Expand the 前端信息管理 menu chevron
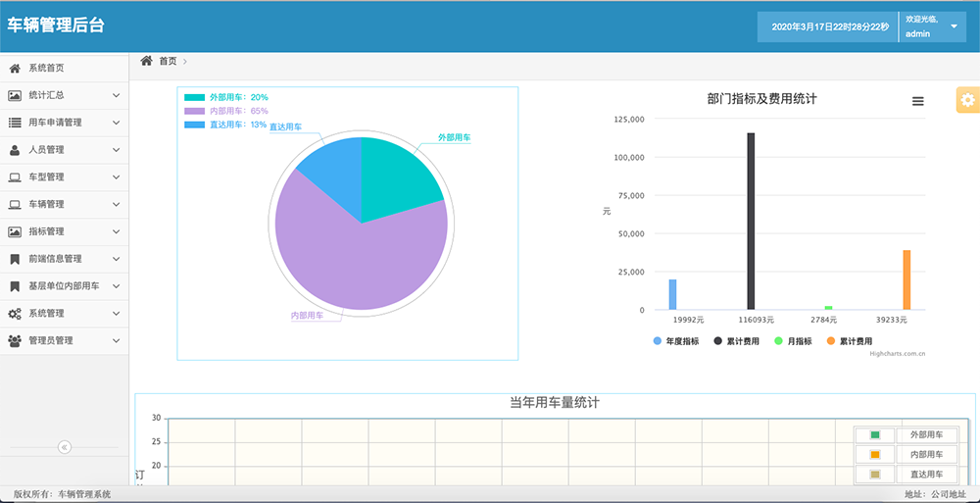 (x=117, y=259)
